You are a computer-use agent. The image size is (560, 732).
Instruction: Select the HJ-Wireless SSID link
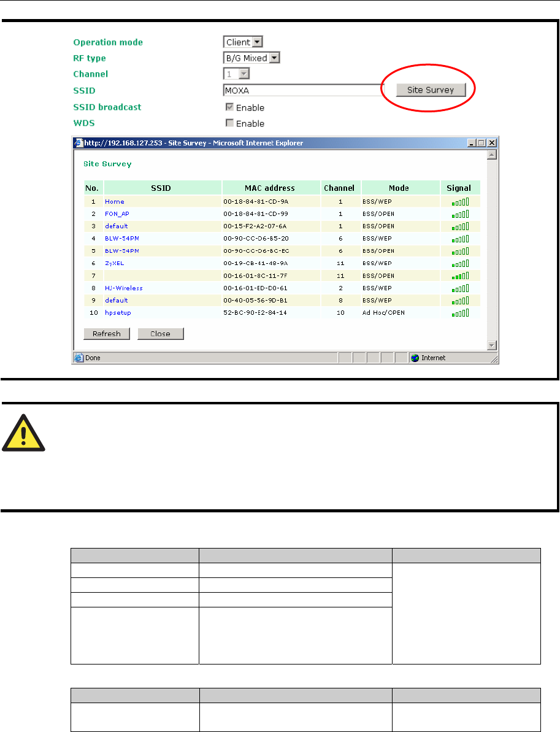click(x=124, y=288)
